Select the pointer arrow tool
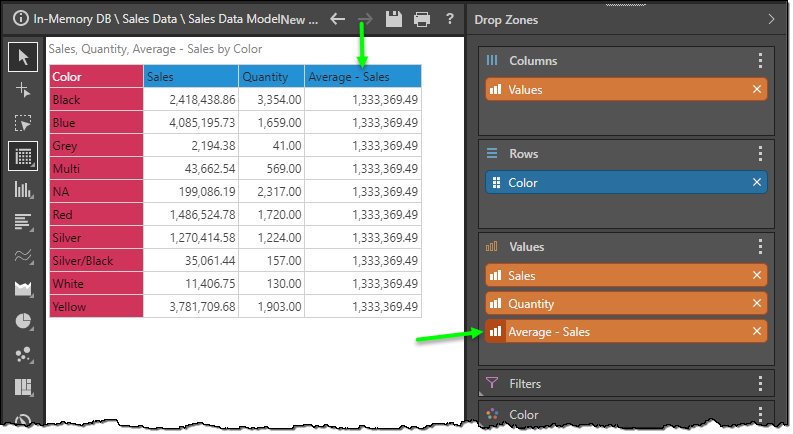 (22, 57)
